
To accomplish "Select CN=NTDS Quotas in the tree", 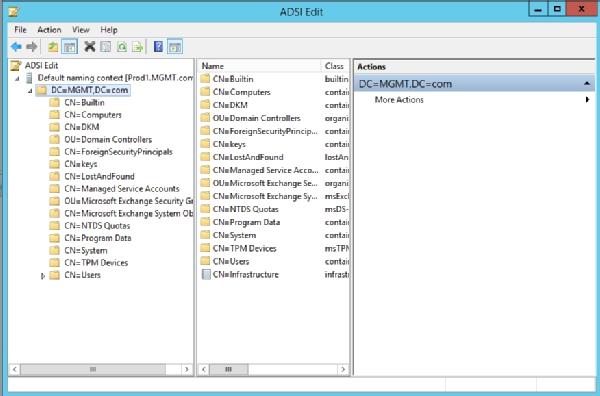I will click(x=97, y=226).
